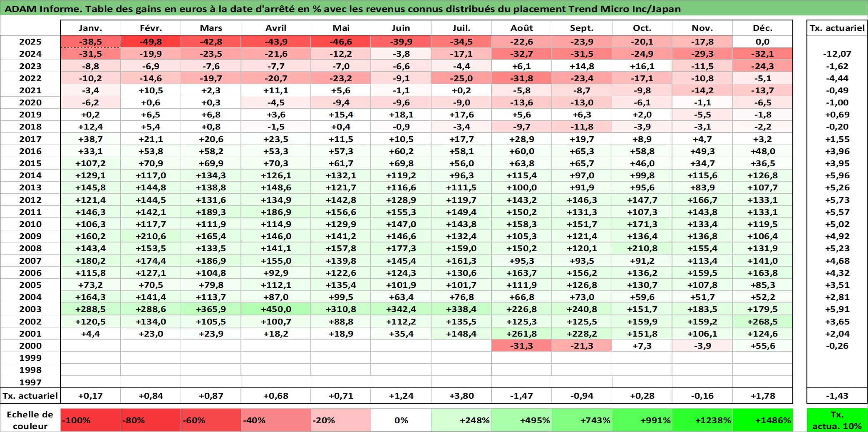Click the -20% color scale swatch
The image size is (868, 432).
point(341,420)
